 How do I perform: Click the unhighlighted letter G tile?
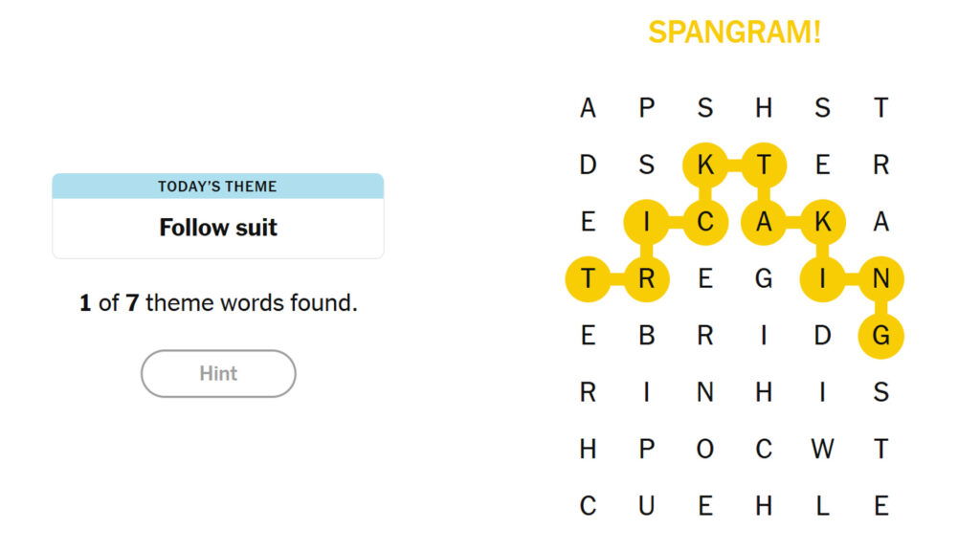click(764, 279)
